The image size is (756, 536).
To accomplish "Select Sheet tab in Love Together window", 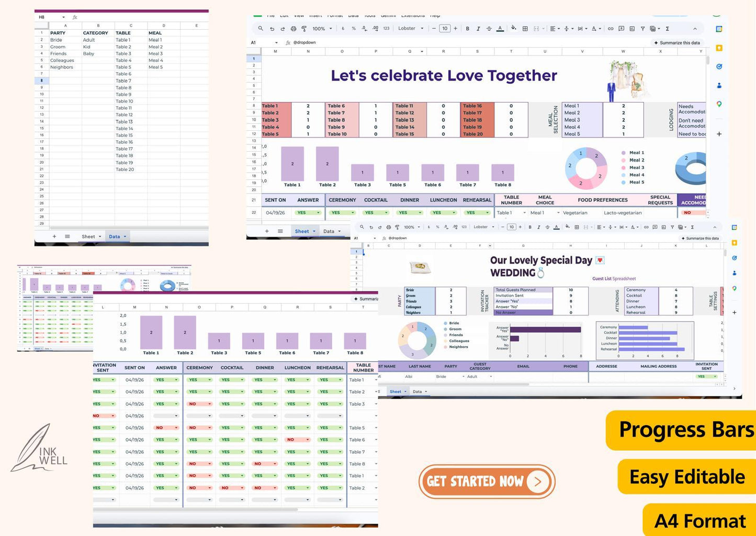I will click(x=305, y=231).
